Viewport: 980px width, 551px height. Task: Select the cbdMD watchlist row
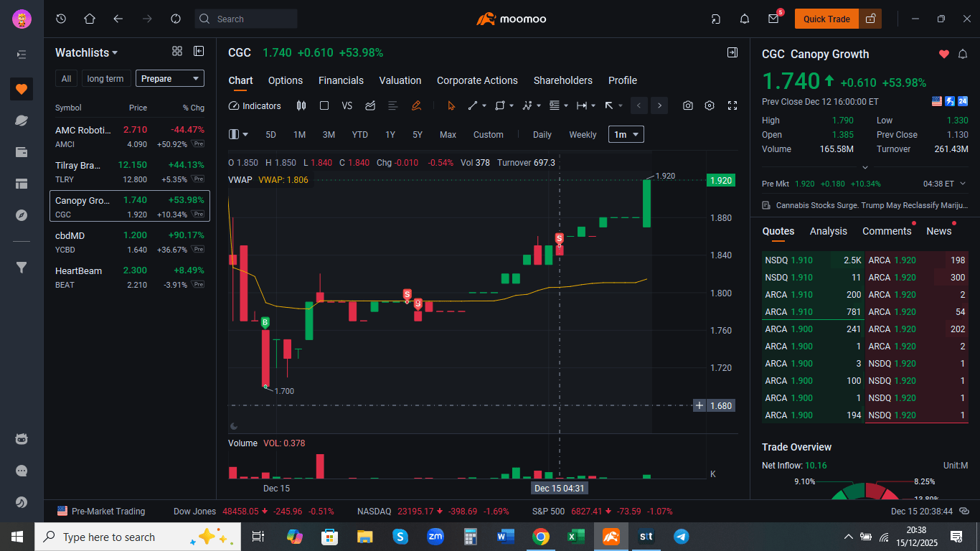coord(130,242)
